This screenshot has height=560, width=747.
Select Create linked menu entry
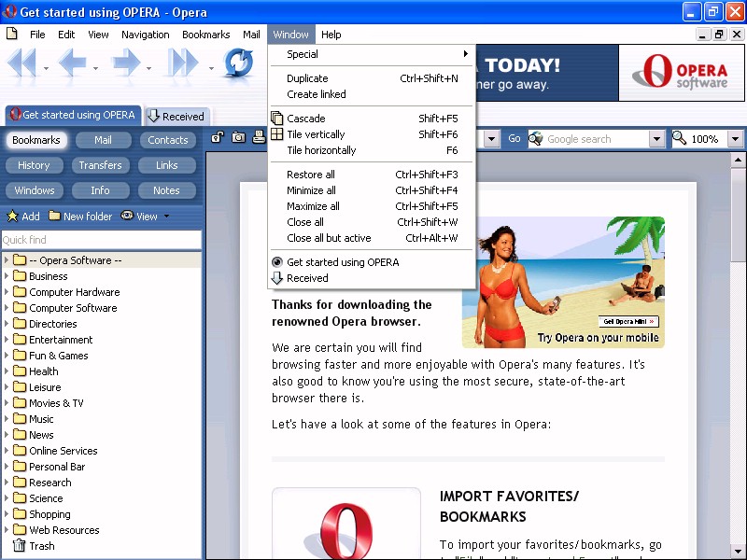click(372, 94)
